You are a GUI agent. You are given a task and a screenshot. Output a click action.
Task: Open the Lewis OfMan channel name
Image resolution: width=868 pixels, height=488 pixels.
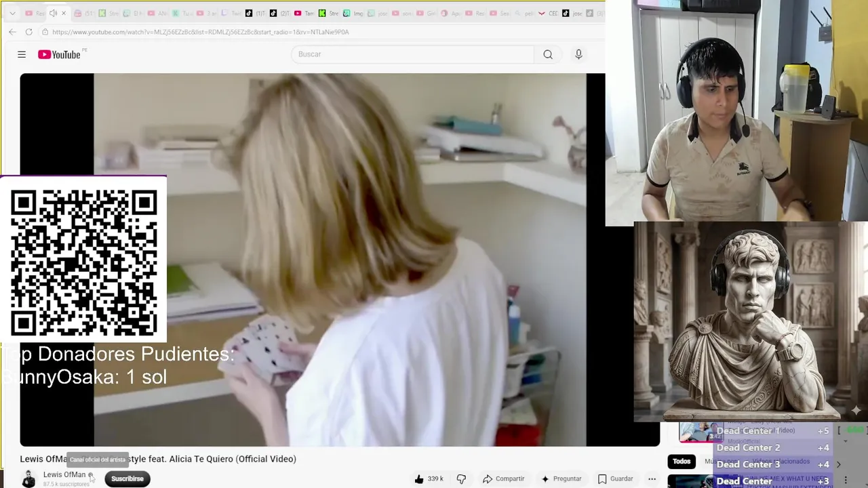click(64, 474)
